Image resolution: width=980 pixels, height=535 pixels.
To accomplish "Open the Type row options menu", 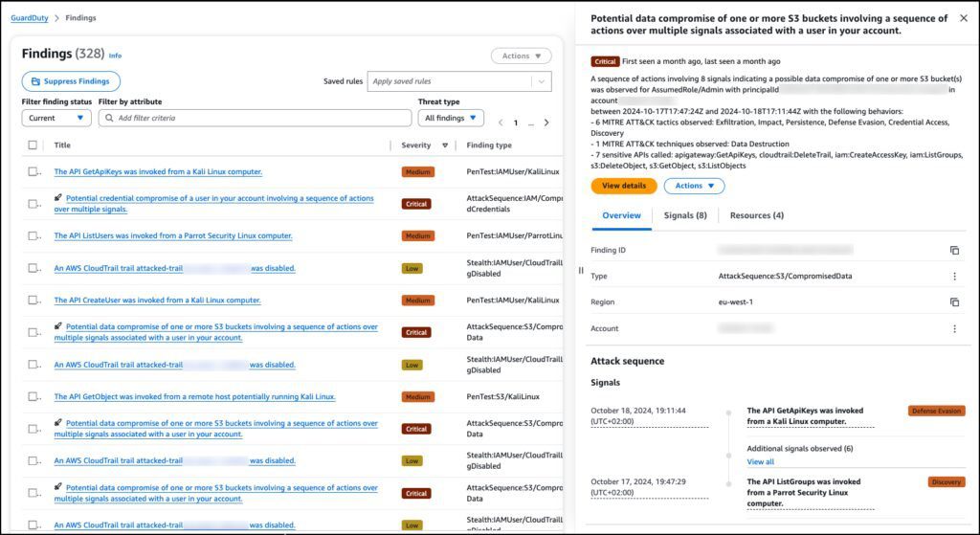I will [954, 277].
